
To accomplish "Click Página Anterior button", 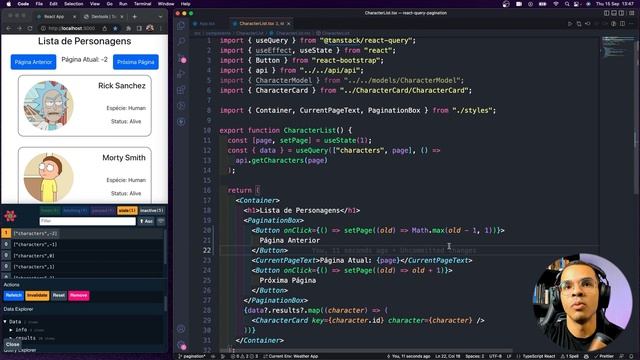I will pyautogui.click(x=33, y=62).
